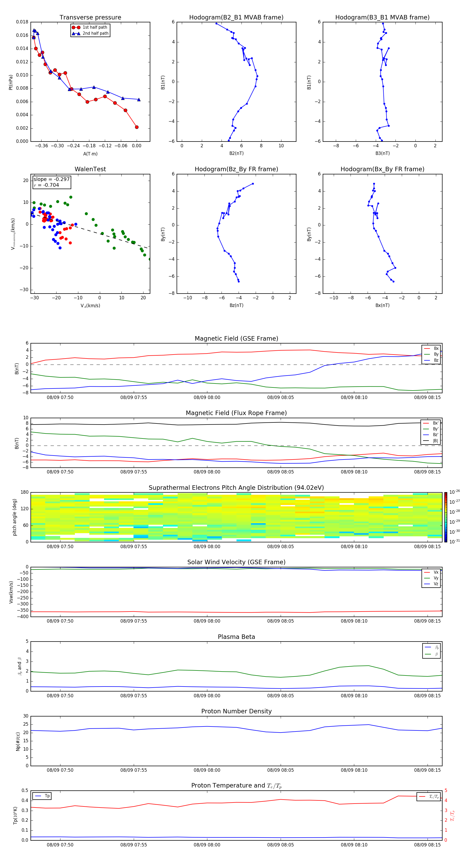The height and width of the screenshot is (868, 473).
Task: Click the 'Solar Wind Velocity (GSE Frame)' title
Action: click(236, 562)
